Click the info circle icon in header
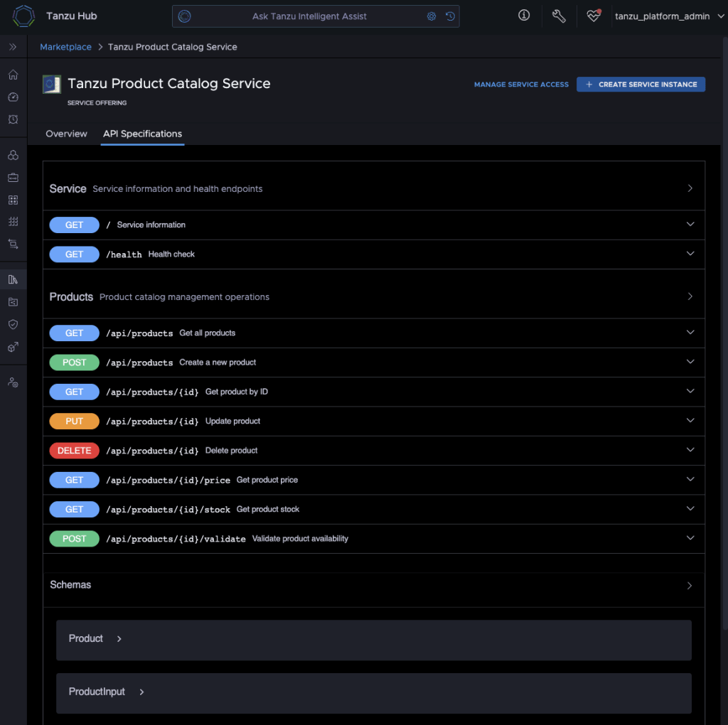 tap(524, 16)
